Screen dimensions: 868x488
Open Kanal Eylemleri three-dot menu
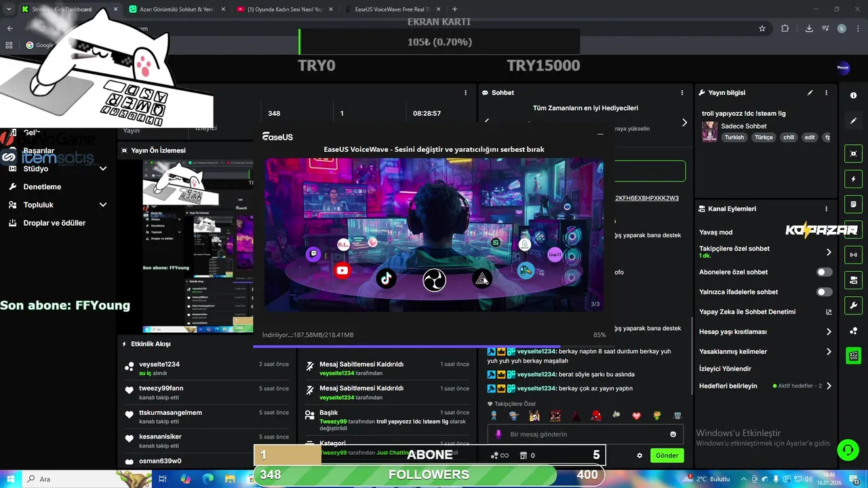tap(826, 209)
